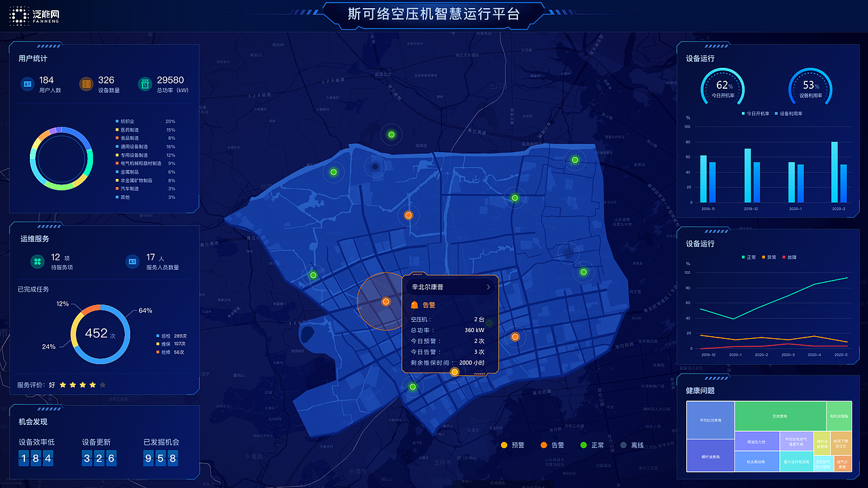Click the 汽车制造 3% legend entry
Viewport: 868px width, 488px height.
click(145, 188)
